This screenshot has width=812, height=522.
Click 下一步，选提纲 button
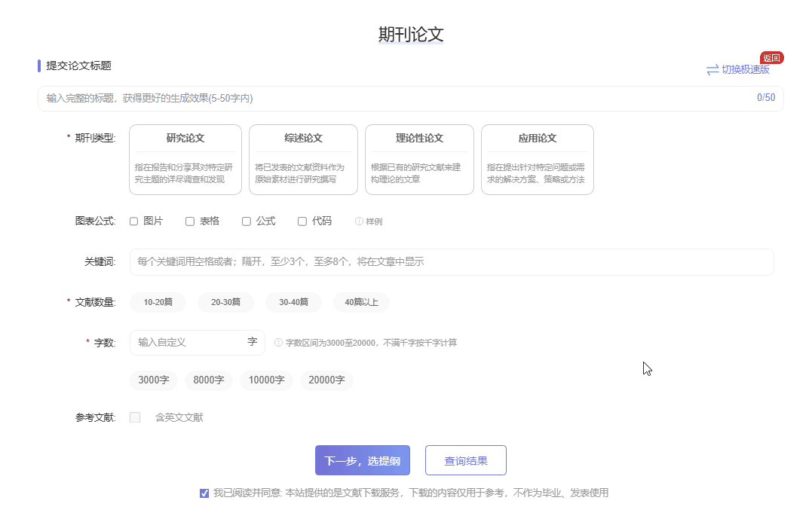[363, 460]
